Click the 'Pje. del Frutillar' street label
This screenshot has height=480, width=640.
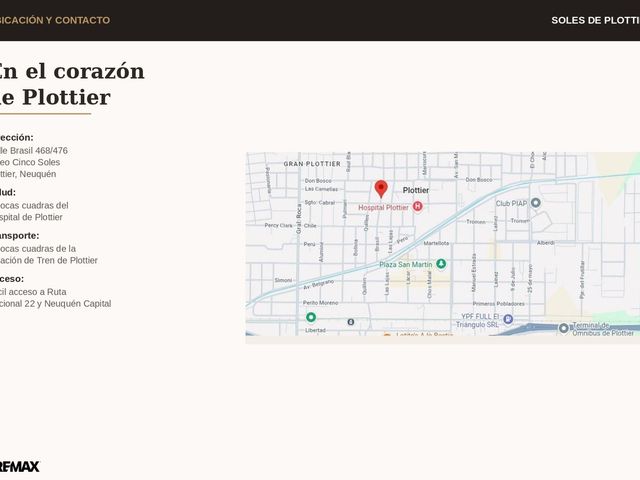(582, 280)
